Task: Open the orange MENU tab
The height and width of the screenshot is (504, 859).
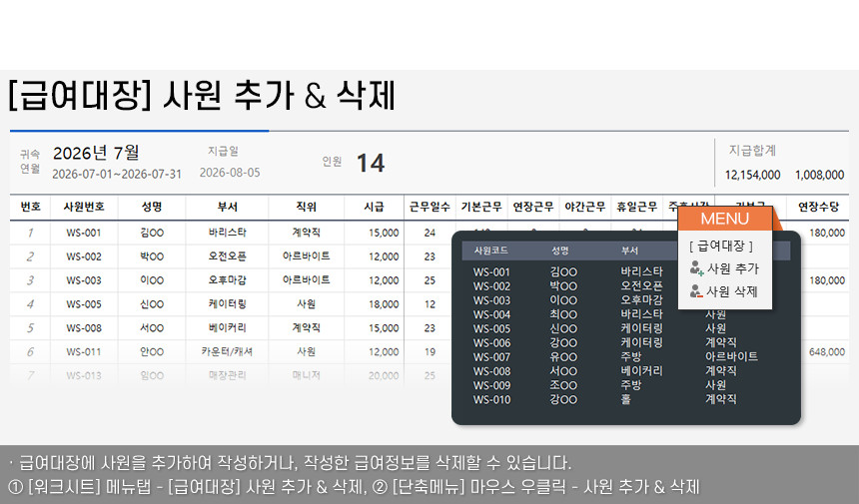Action: coord(724,219)
